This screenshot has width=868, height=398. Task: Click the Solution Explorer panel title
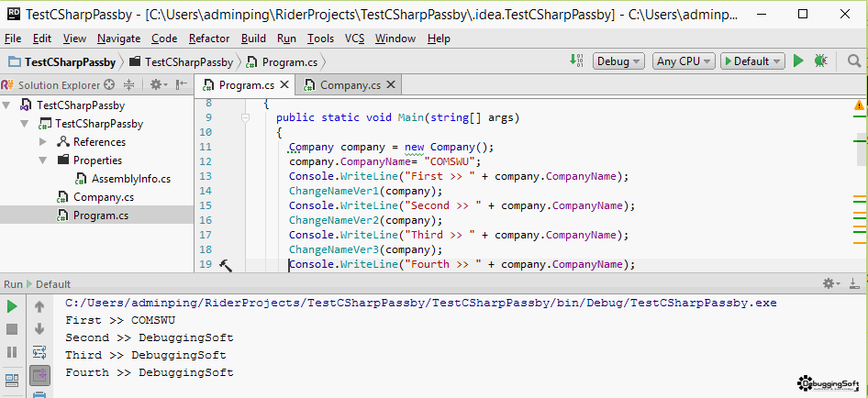point(59,84)
